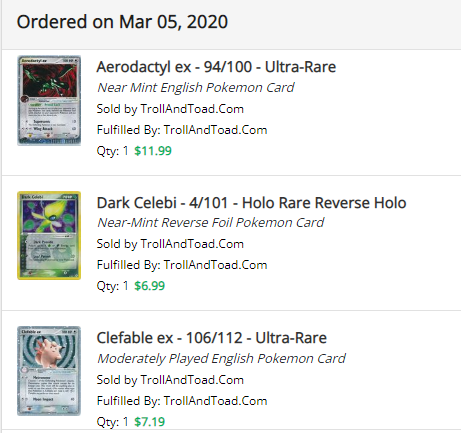Click Sold by TrollAndToad.Com under Clefable ex

pos(170,380)
